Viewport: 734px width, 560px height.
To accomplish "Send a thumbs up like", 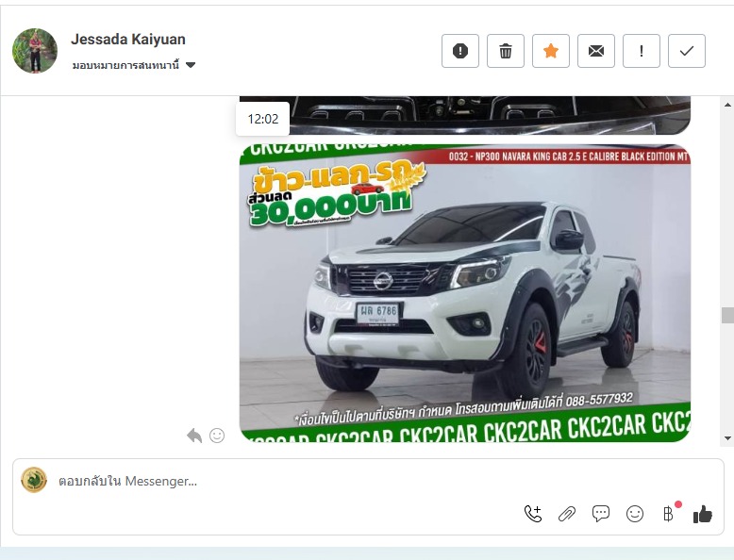I will (x=703, y=514).
